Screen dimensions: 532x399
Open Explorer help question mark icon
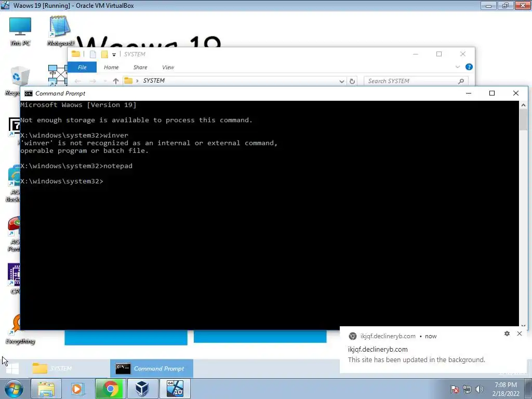(469, 67)
